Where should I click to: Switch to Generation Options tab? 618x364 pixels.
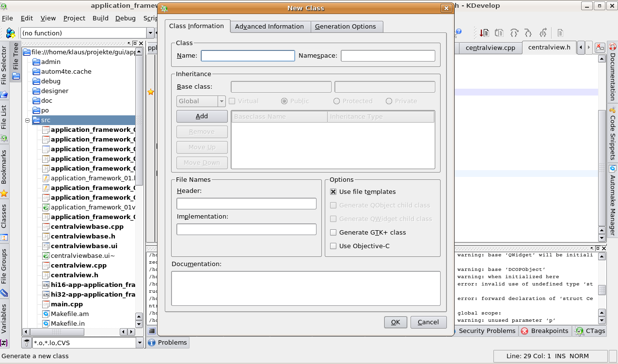(x=346, y=27)
